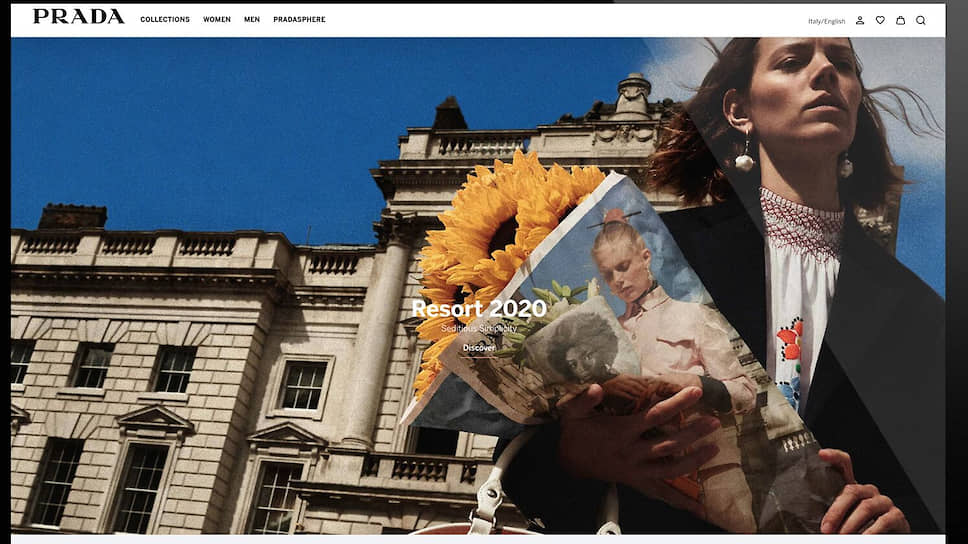Open the Collections menu
Screen dimensions: 968x544
click(165, 20)
